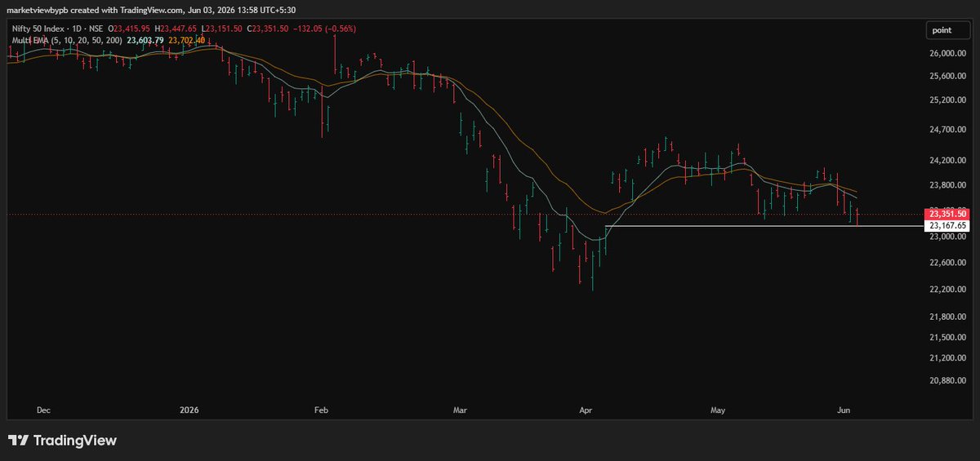The height and width of the screenshot is (461, 980).
Task: Click the '2026' label on the time axis
Action: [x=189, y=410]
